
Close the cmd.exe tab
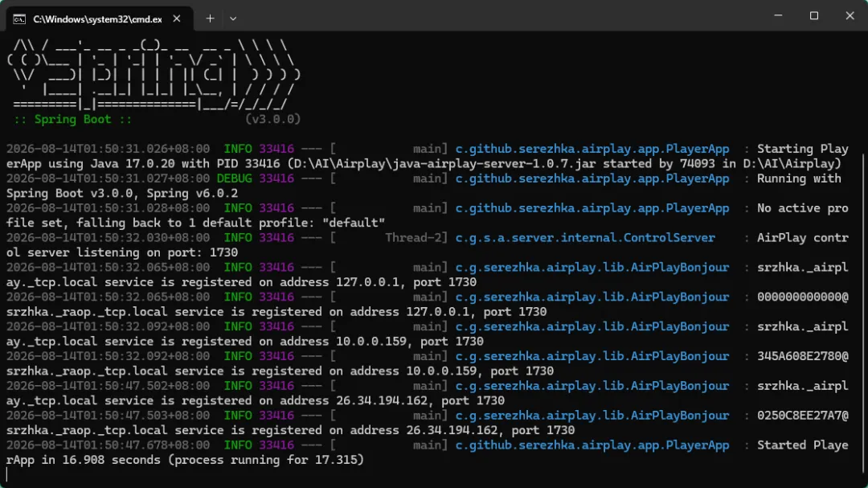177,18
